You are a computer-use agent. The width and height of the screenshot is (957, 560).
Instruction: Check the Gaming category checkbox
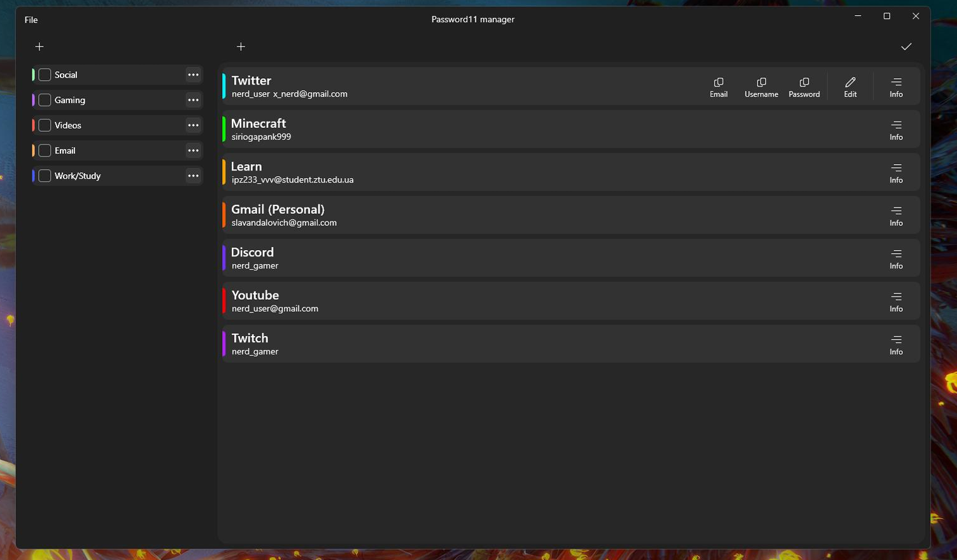tap(45, 100)
